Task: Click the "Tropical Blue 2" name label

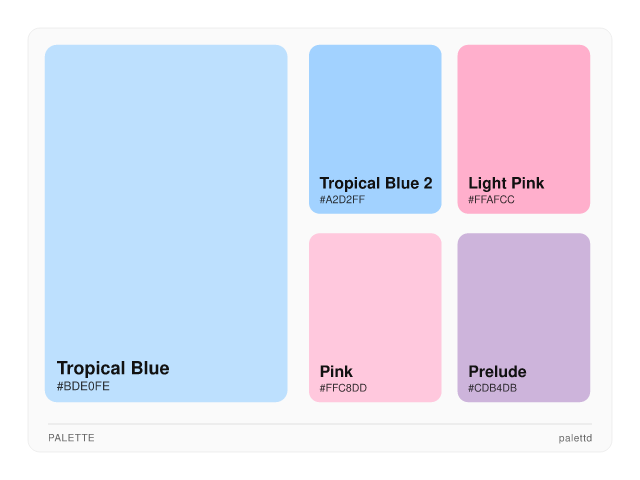Action: pos(376,183)
